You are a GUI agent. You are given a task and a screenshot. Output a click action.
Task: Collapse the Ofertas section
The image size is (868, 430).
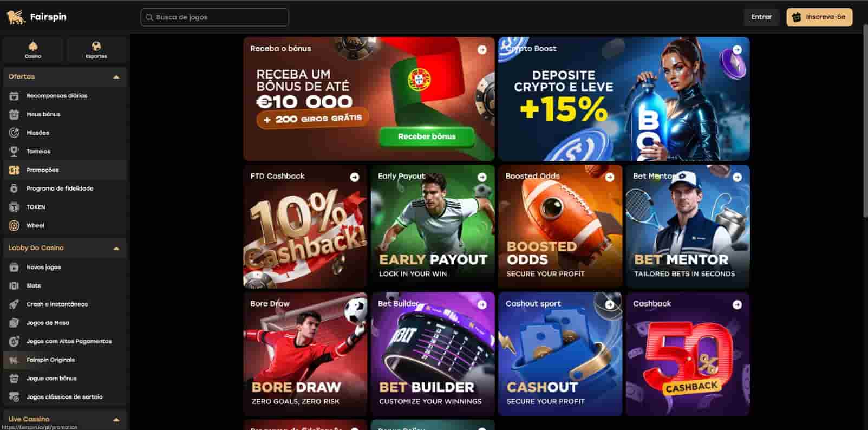(x=116, y=77)
